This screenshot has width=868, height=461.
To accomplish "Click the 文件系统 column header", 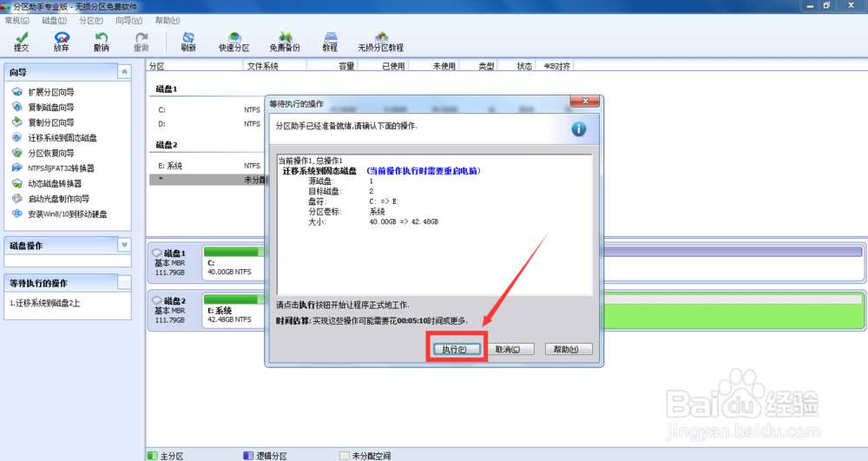I will (x=274, y=66).
